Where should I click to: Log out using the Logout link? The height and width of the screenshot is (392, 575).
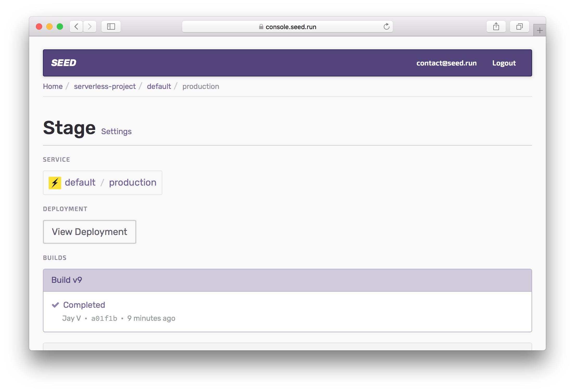[504, 63]
